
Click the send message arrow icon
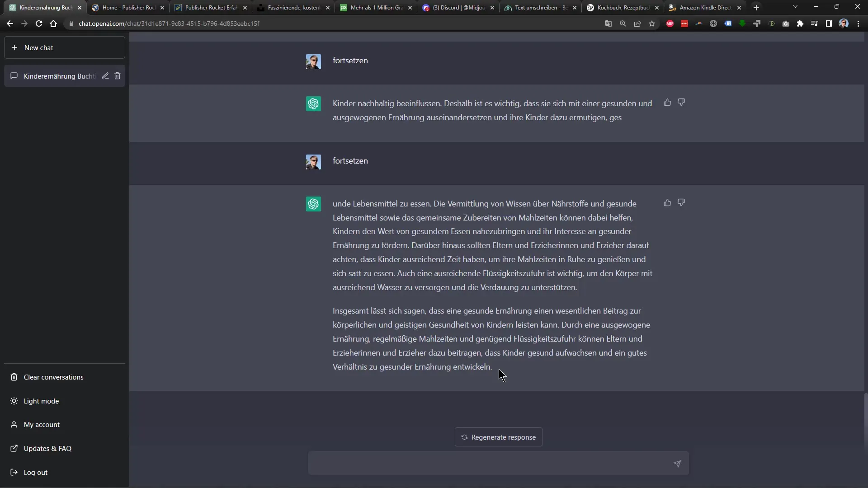(x=677, y=463)
